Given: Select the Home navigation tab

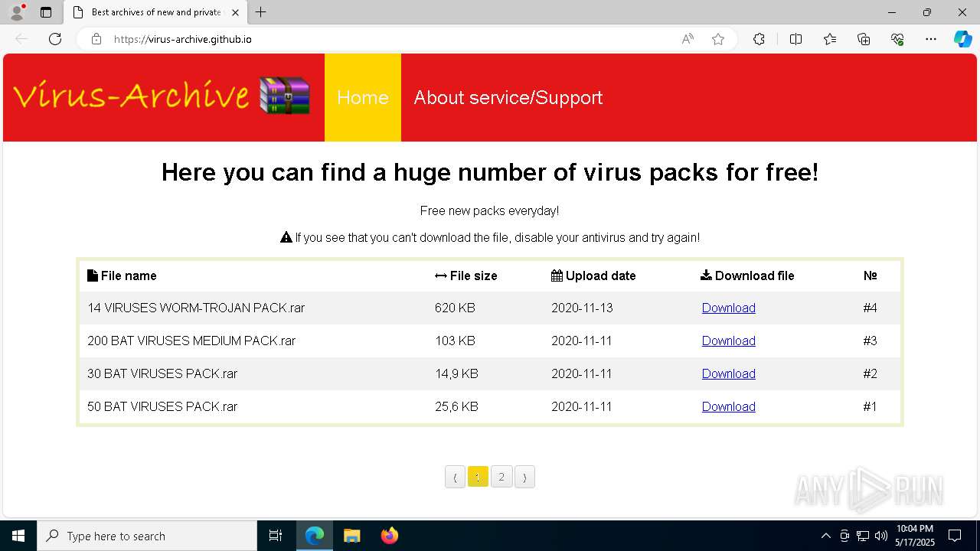Looking at the screenshot, I should [363, 97].
